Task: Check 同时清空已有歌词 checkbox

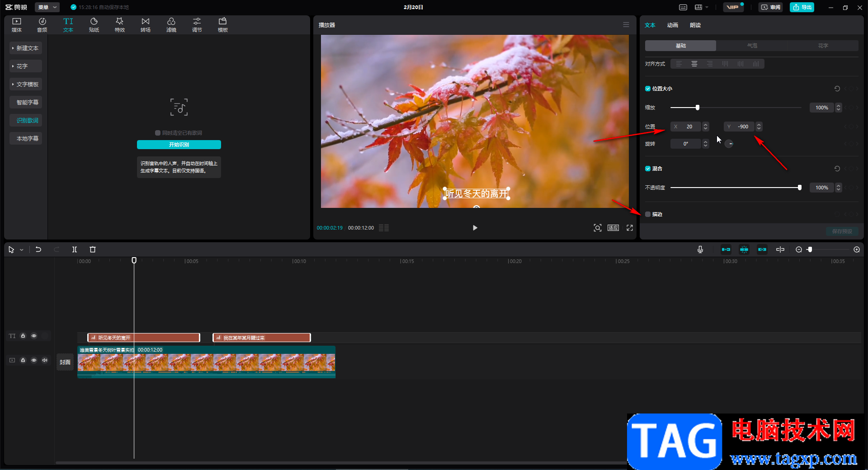Action: (x=158, y=133)
